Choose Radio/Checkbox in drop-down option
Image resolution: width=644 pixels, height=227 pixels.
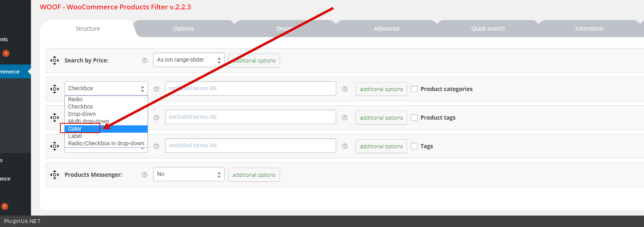coord(106,144)
